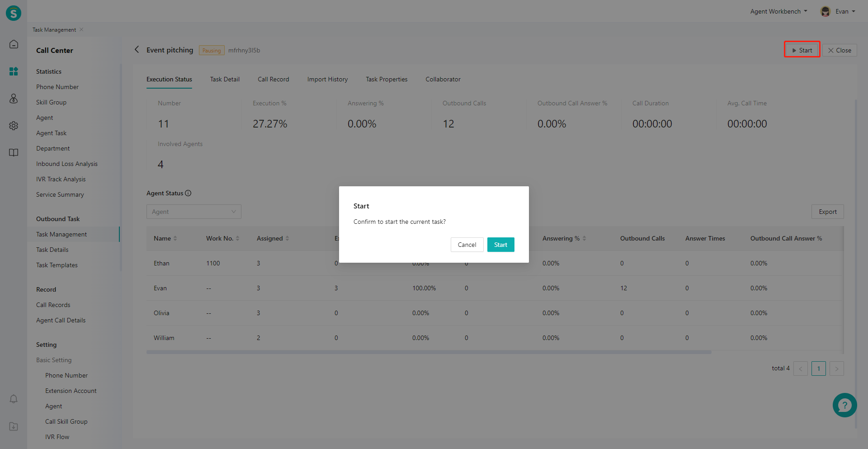The height and width of the screenshot is (449, 868).
Task: Open the notification bell icon
Action: pyautogui.click(x=14, y=399)
